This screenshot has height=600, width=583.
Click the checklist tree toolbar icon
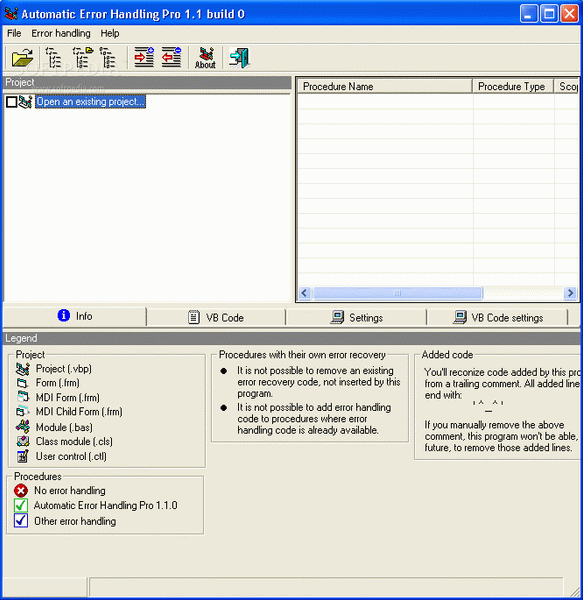point(54,58)
